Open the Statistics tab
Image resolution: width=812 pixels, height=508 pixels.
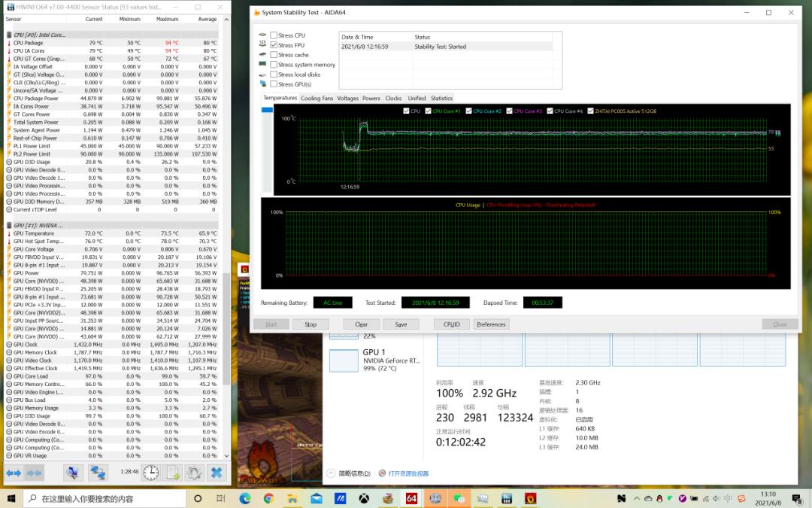441,99
